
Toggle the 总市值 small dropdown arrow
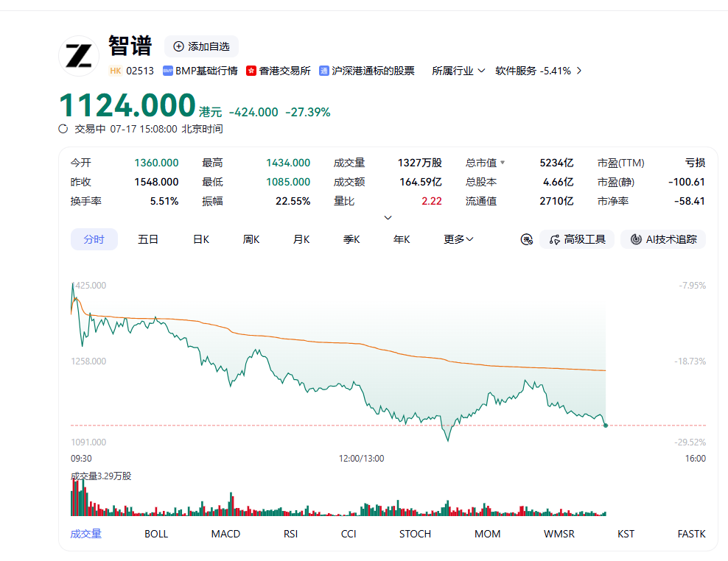(x=503, y=163)
